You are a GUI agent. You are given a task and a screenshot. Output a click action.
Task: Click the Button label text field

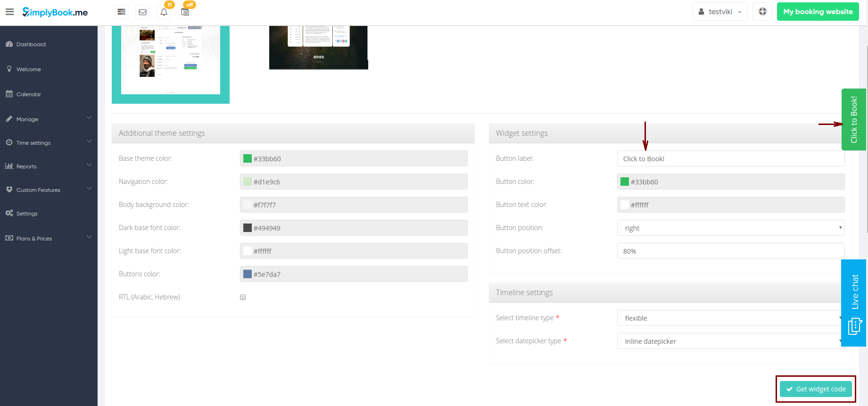730,159
